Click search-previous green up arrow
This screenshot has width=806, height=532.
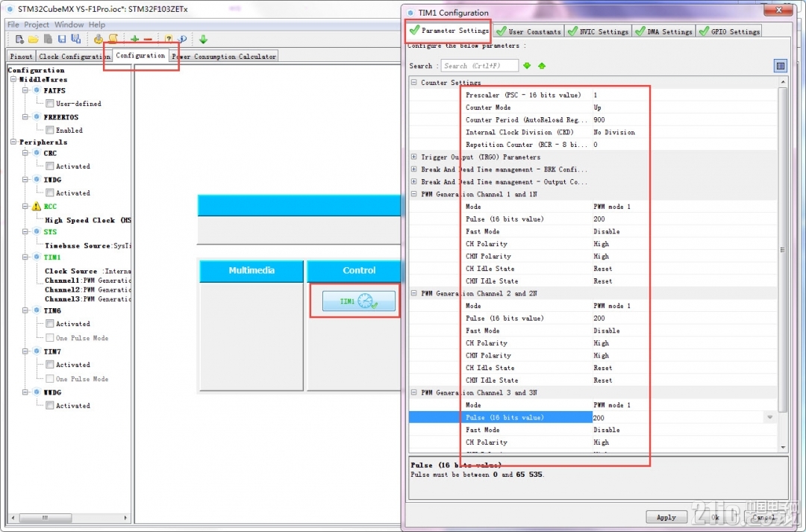(542, 66)
